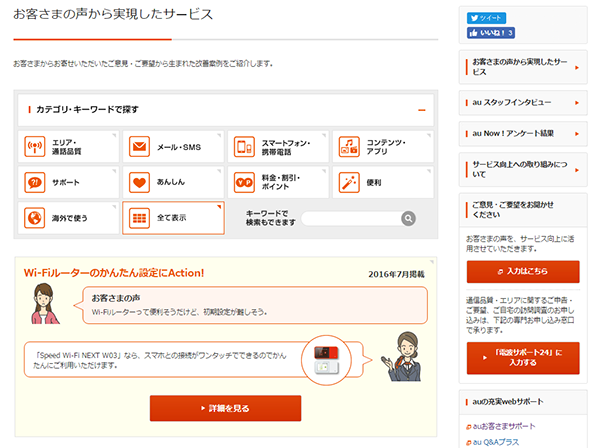The image size is (600, 448).
Task: Click the カテゴリ・キーワードで探す heading
Action: point(87,110)
